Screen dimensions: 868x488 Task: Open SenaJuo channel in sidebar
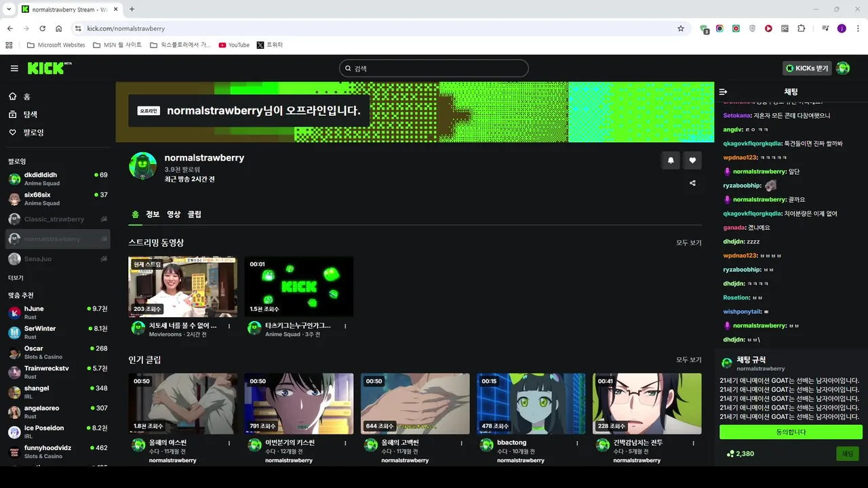58,259
